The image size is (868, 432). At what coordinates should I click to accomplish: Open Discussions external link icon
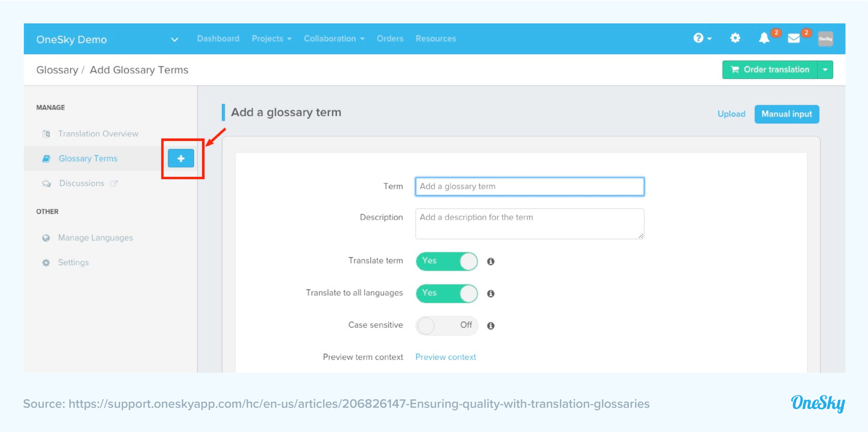(114, 183)
